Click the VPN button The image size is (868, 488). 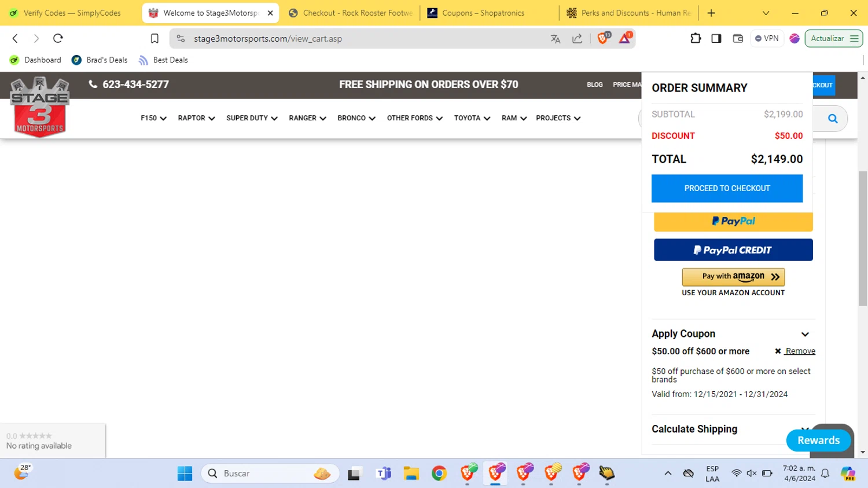(767, 38)
